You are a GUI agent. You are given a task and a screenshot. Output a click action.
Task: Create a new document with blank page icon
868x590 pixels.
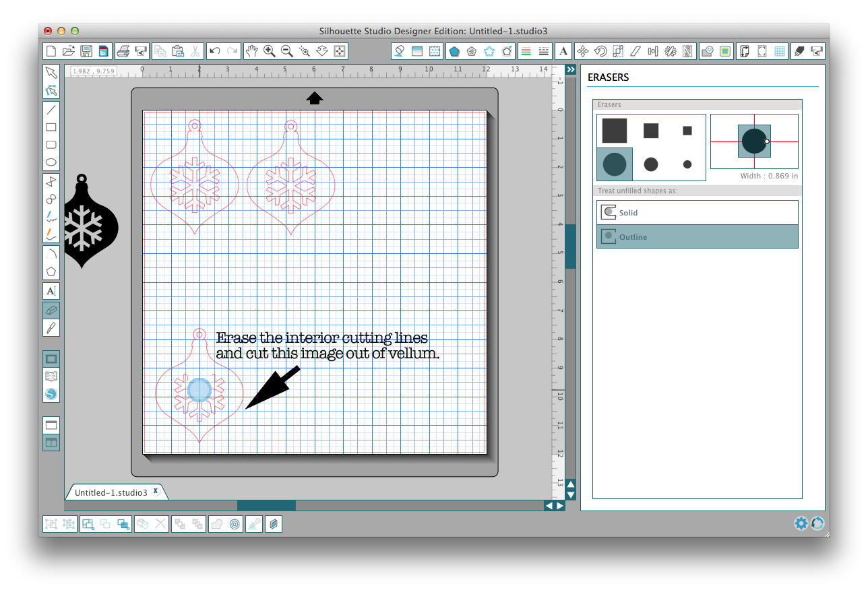click(x=51, y=51)
